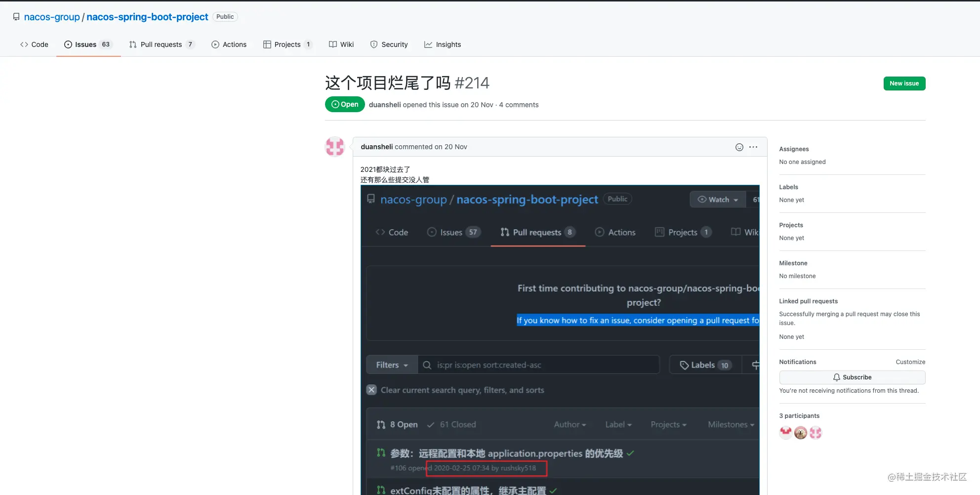Click the New issue button

(x=904, y=83)
